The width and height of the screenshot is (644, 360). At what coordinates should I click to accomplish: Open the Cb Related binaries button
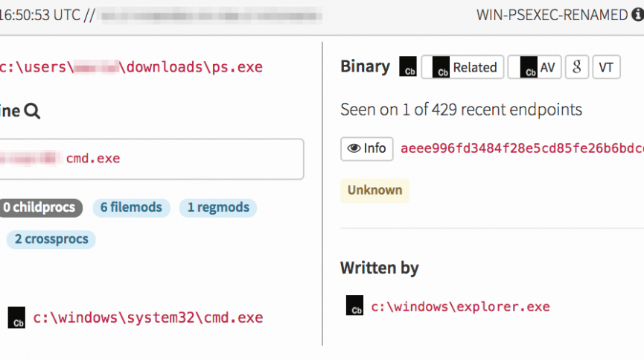point(463,67)
